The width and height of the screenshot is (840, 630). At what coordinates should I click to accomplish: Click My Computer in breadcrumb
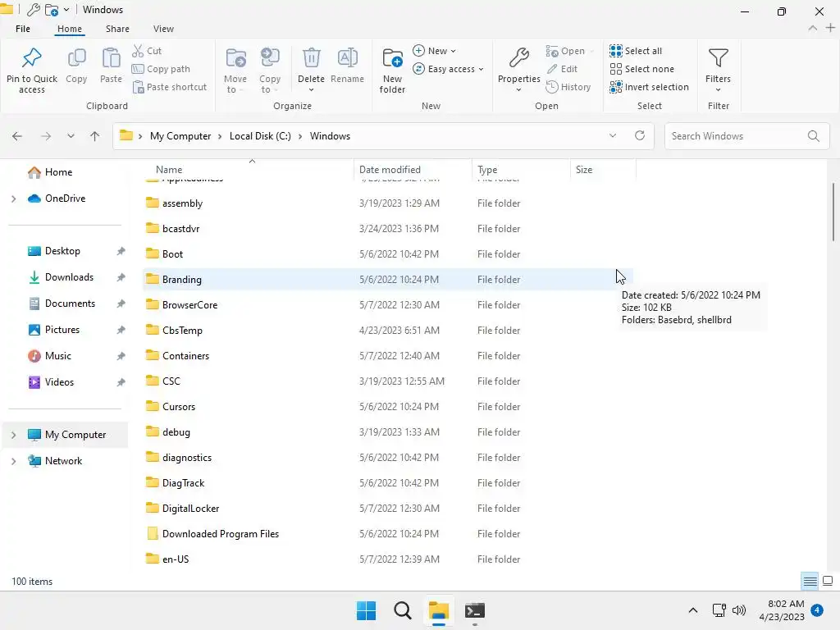click(180, 136)
